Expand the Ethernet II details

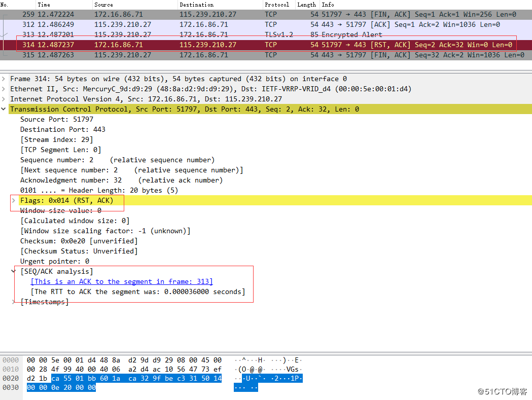tap(5, 89)
